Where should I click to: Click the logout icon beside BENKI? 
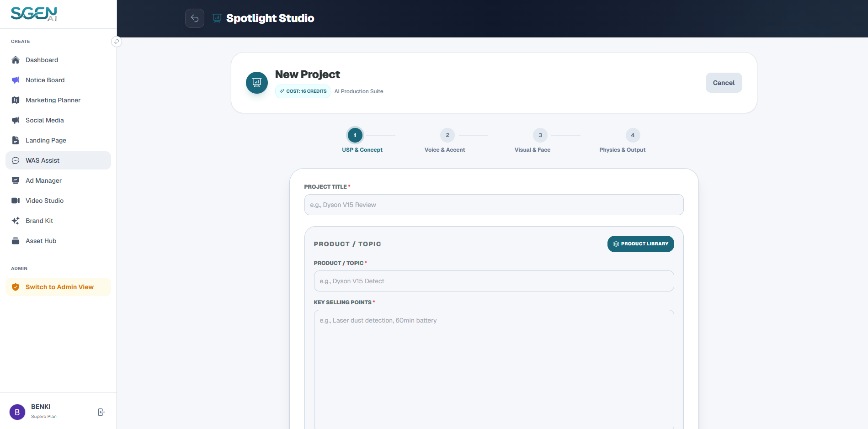101,412
